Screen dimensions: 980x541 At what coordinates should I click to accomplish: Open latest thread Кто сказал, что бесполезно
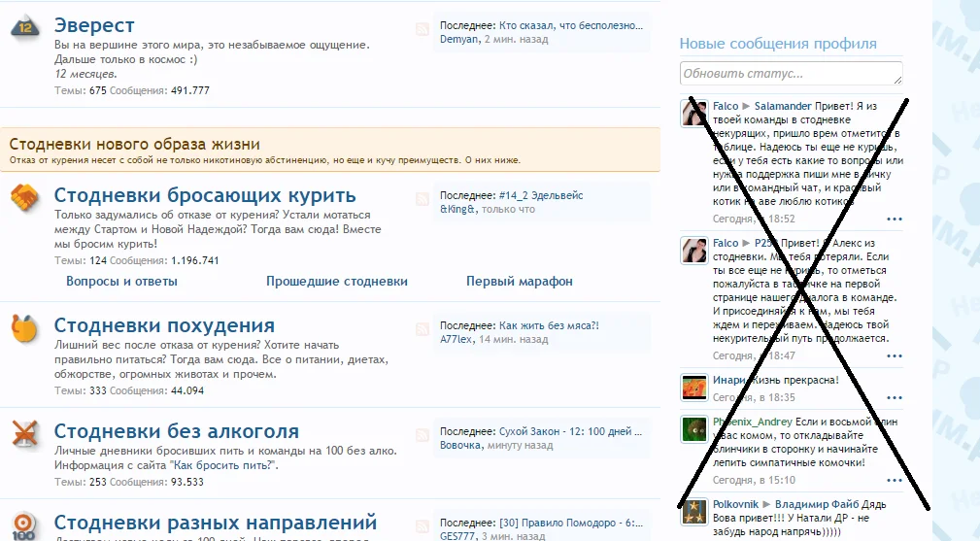click(x=571, y=25)
